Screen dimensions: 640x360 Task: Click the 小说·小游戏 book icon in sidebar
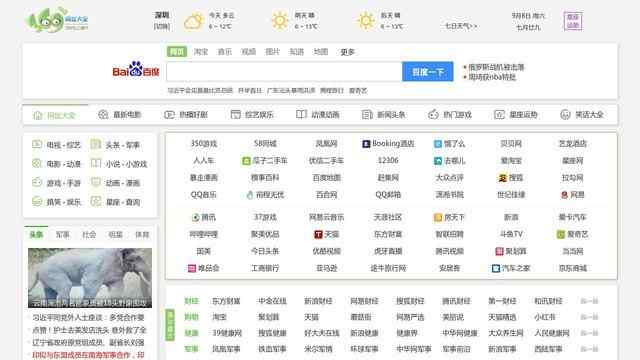(x=96, y=163)
